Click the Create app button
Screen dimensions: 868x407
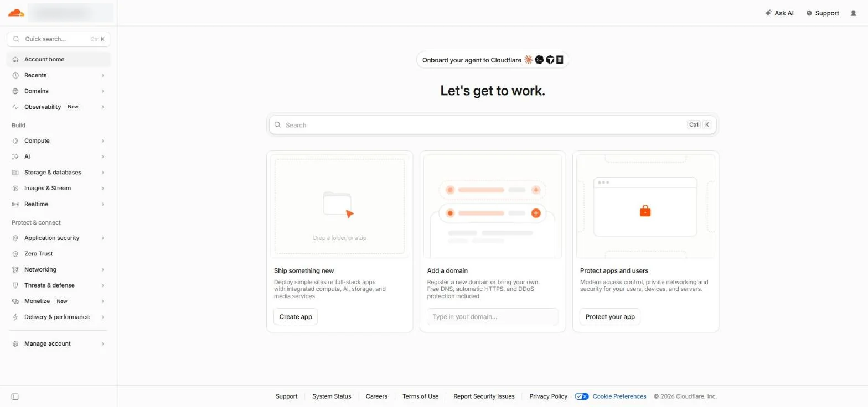296,317
